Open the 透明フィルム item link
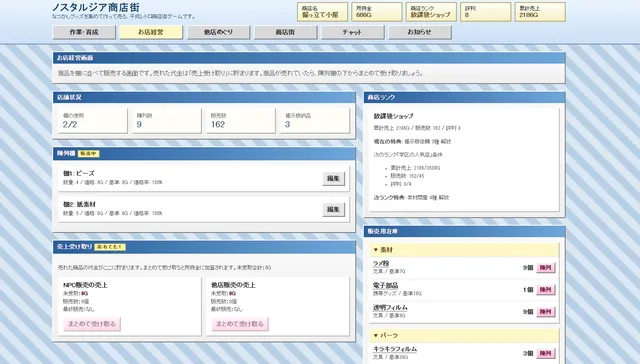 (390, 308)
